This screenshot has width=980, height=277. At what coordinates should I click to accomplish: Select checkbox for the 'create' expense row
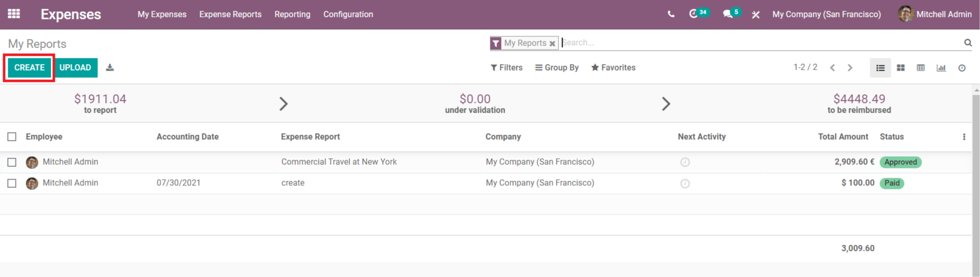point(12,183)
